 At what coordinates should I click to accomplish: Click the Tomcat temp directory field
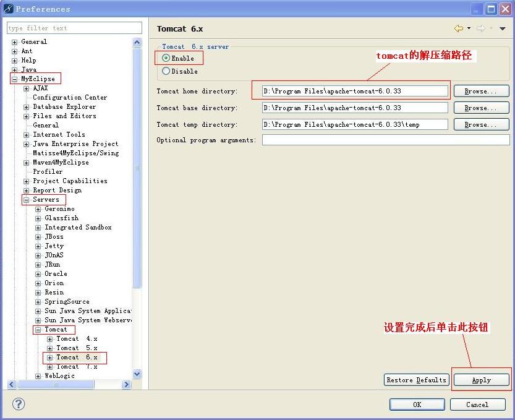coord(355,124)
